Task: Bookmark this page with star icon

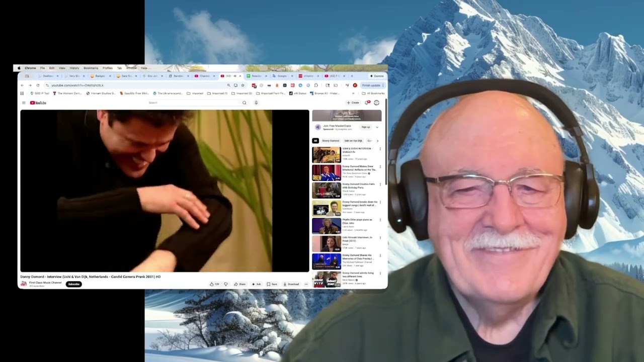Action: click(x=243, y=85)
